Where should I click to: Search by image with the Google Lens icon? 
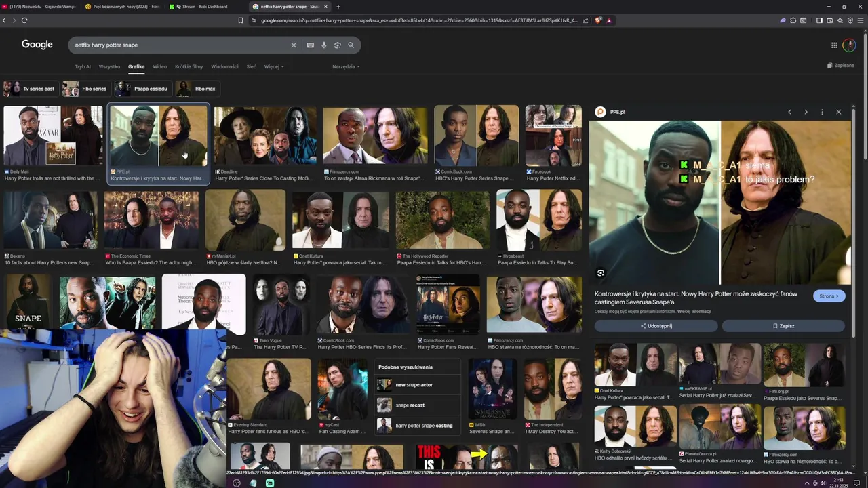(337, 45)
